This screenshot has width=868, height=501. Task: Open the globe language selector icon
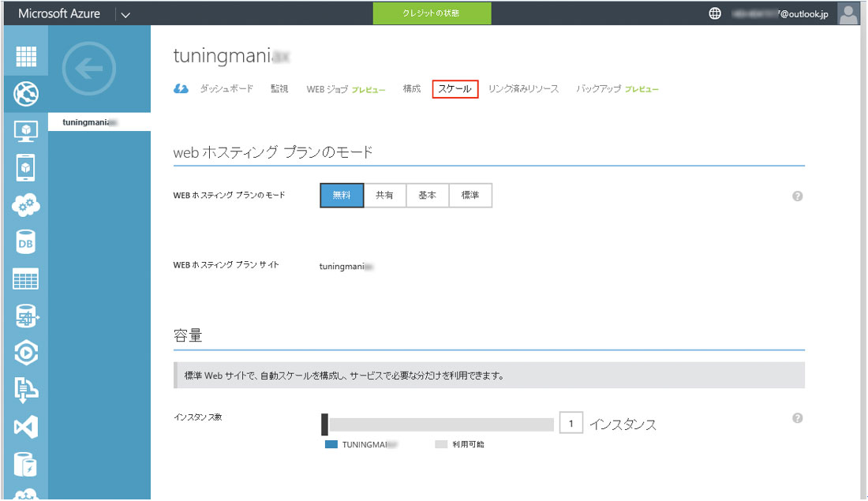(x=715, y=13)
